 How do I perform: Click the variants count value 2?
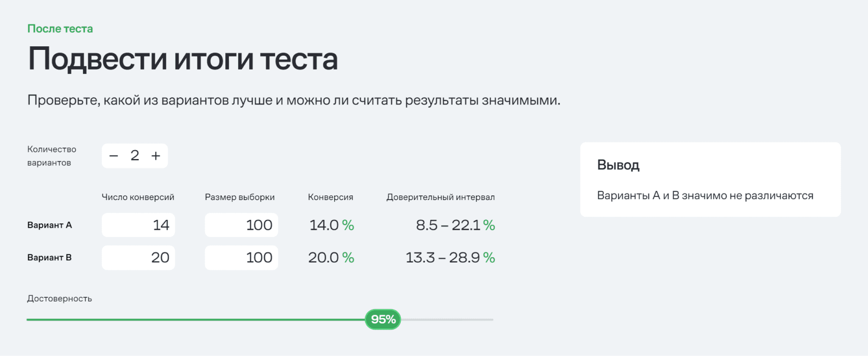coord(135,155)
